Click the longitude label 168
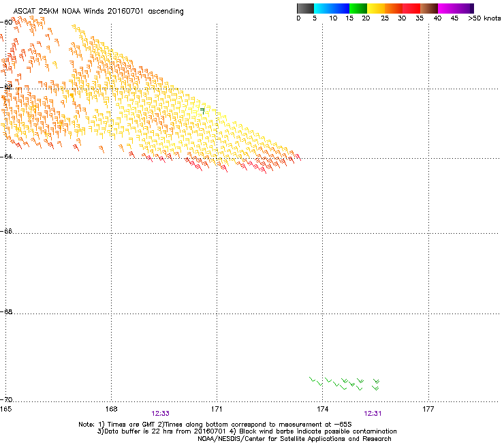This screenshot has width=504, height=443. (x=111, y=409)
